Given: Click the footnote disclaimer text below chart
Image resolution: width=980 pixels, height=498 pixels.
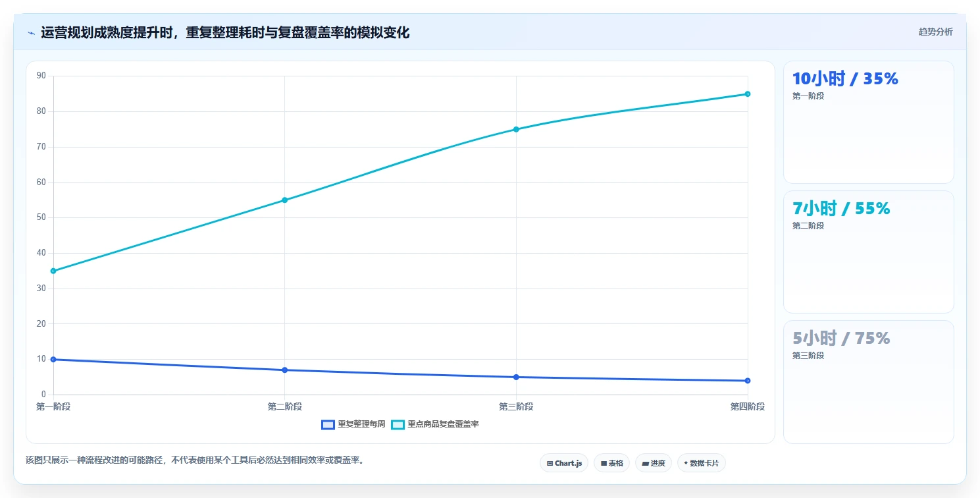Looking at the screenshot, I should click(195, 460).
